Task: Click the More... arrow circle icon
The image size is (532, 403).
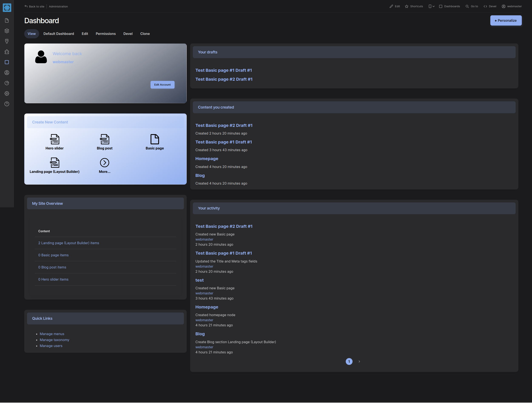Action: (x=104, y=163)
